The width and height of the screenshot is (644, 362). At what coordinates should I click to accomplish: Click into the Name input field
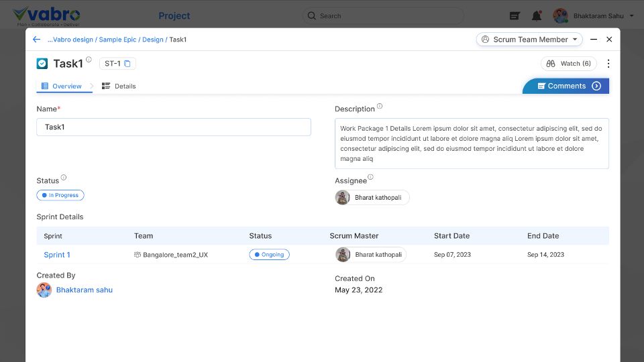[x=173, y=127]
